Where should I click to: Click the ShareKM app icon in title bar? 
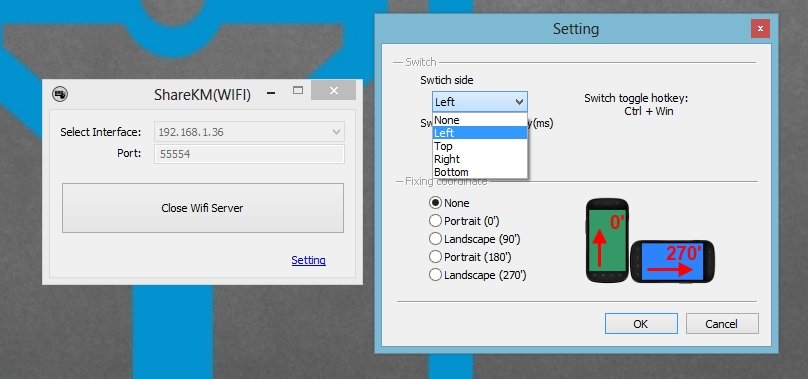pos(60,94)
